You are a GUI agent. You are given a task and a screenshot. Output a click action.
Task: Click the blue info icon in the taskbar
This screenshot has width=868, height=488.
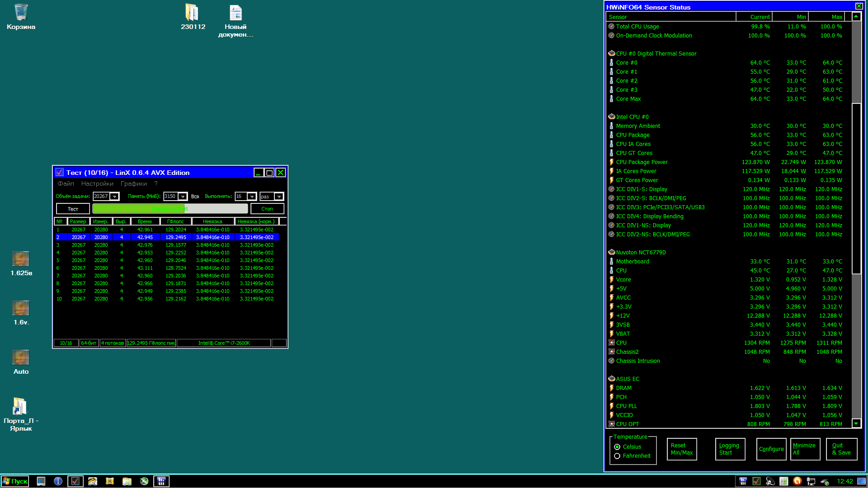click(x=58, y=481)
